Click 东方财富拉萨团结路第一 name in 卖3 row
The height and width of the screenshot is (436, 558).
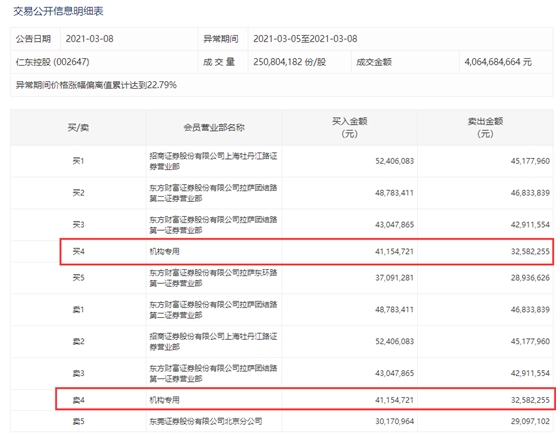(x=213, y=373)
